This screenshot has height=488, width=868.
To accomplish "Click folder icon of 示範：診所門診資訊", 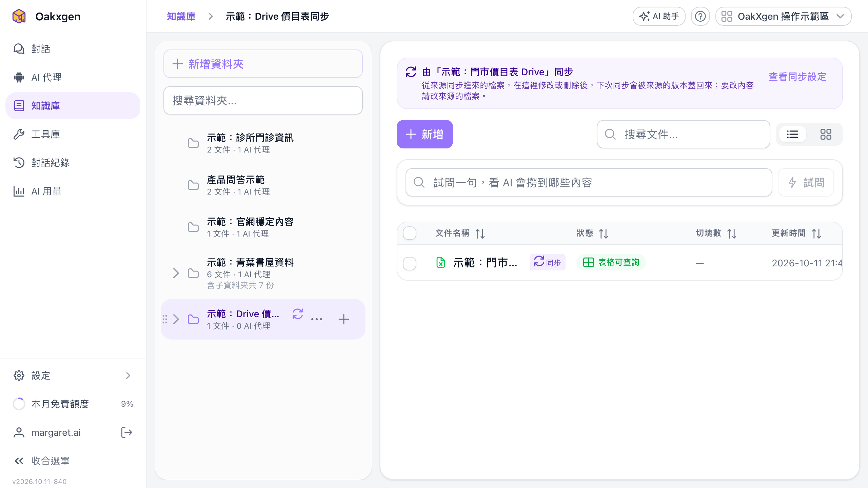I will click(193, 143).
